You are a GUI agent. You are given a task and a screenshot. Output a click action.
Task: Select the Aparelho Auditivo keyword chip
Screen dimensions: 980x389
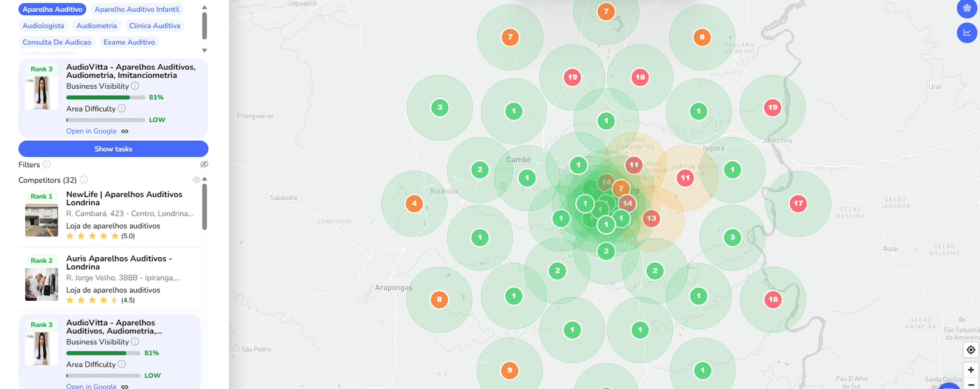pyautogui.click(x=52, y=9)
